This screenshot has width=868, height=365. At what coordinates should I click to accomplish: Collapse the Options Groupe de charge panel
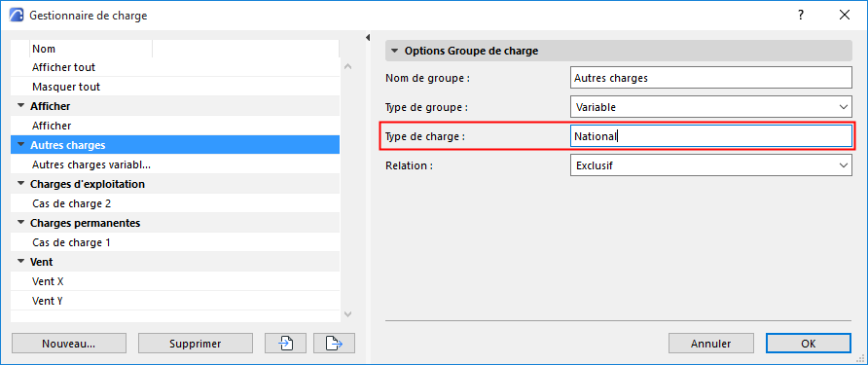[x=394, y=51]
